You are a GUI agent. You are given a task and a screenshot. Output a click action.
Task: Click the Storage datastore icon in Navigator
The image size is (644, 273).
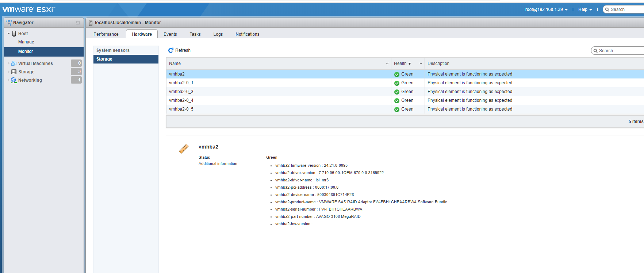[14, 72]
